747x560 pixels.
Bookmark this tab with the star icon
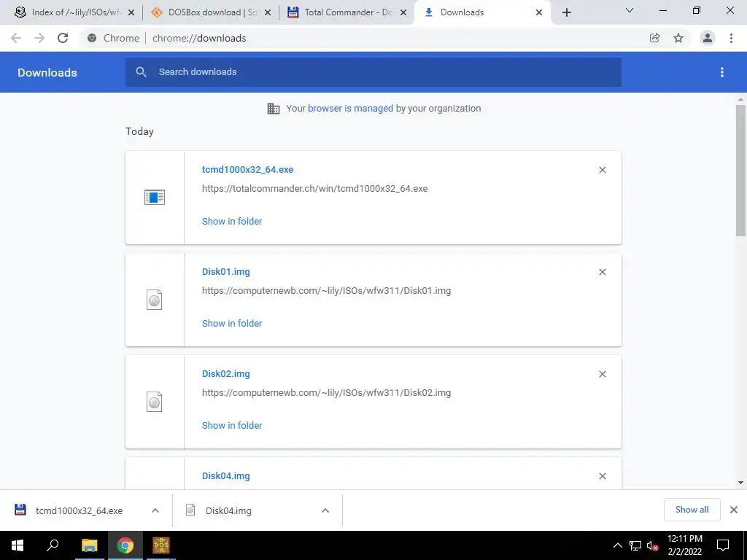(678, 38)
